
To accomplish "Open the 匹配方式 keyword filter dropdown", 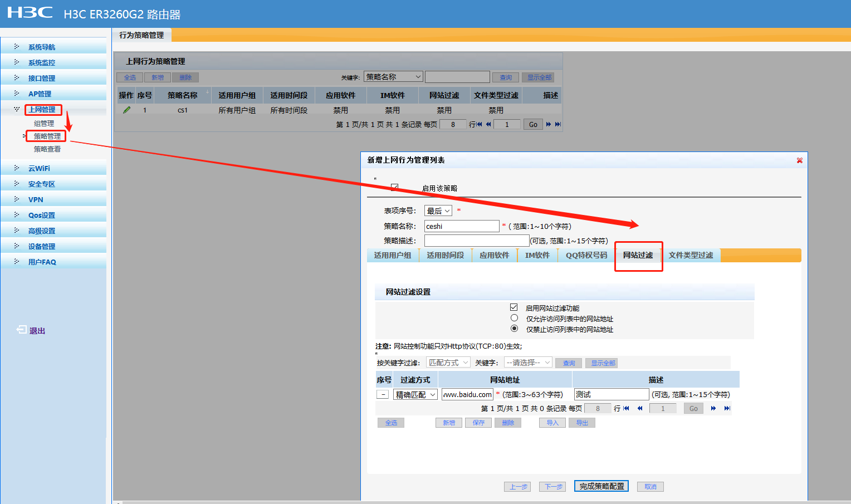I will click(448, 363).
